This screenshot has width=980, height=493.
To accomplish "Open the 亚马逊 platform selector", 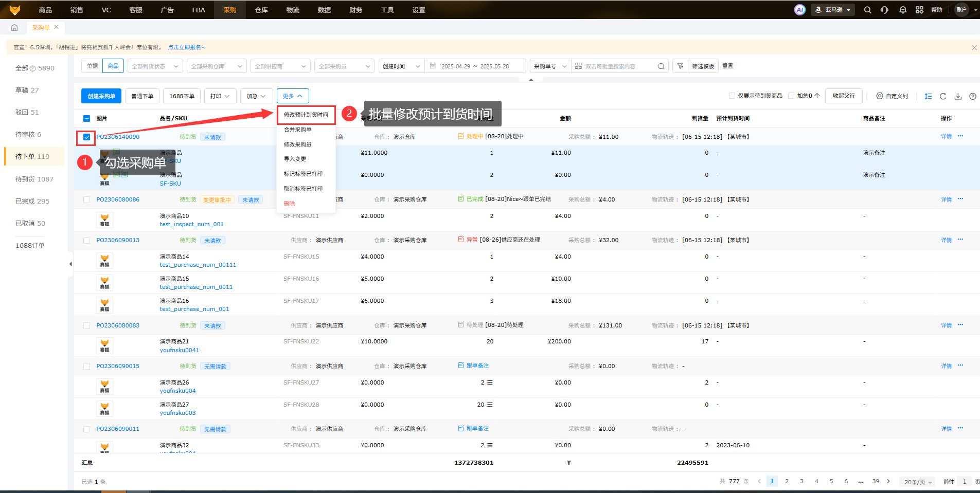I will click(833, 10).
